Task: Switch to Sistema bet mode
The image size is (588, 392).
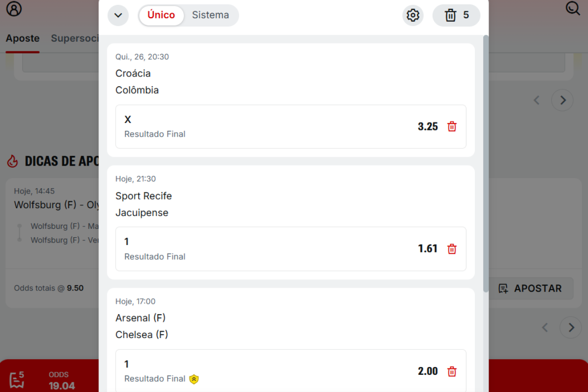Action: (x=211, y=15)
